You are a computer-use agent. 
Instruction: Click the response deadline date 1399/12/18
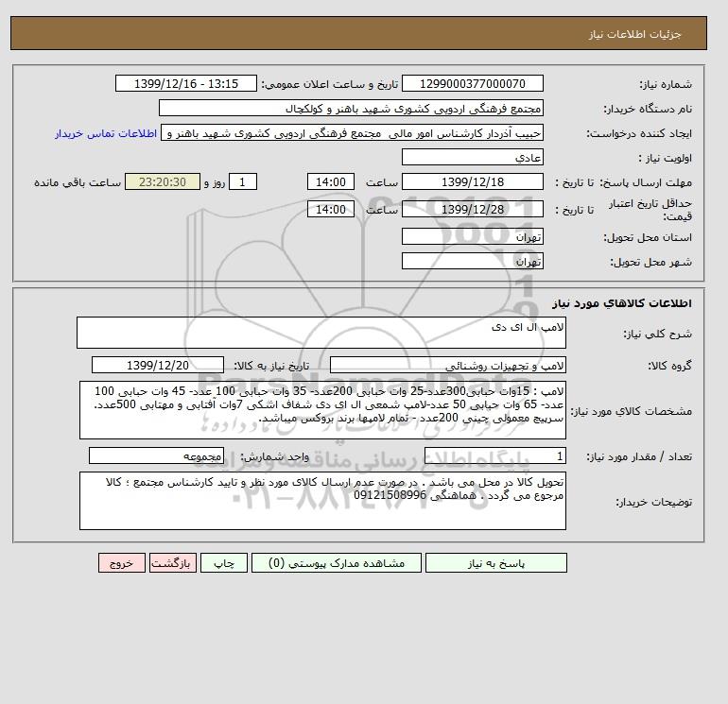pyautogui.click(x=472, y=182)
